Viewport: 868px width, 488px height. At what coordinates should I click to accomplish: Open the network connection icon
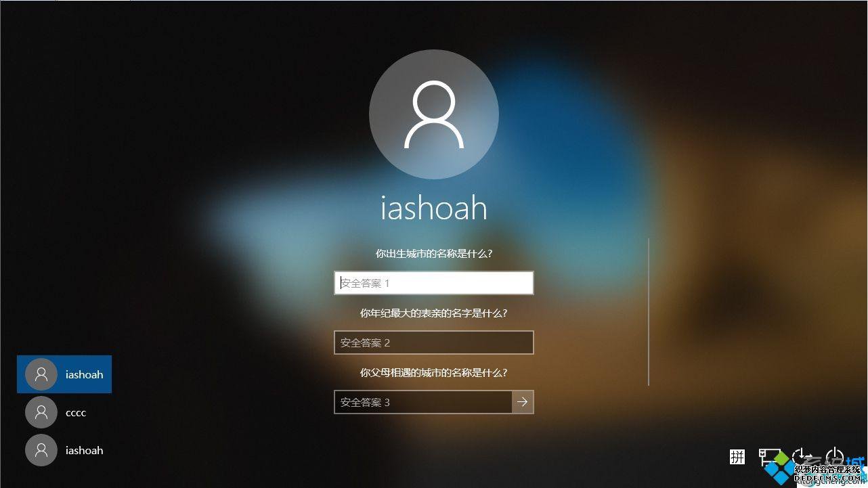pyautogui.click(x=769, y=457)
